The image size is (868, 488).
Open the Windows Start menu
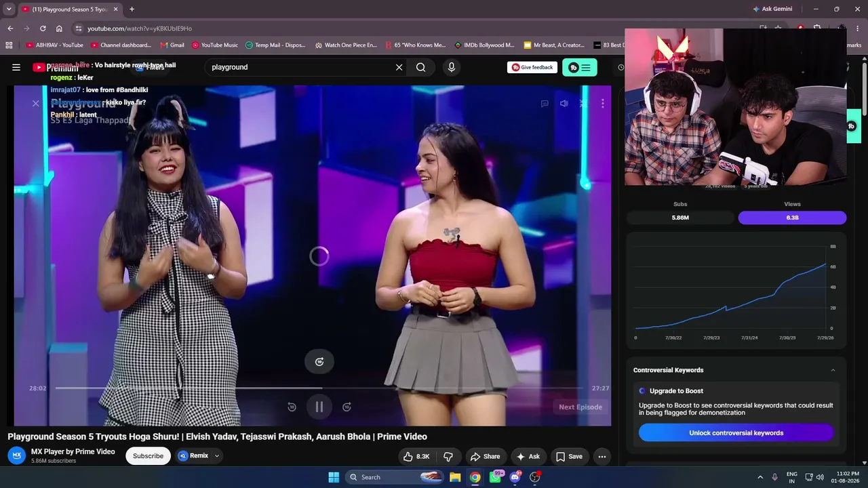tap(334, 477)
